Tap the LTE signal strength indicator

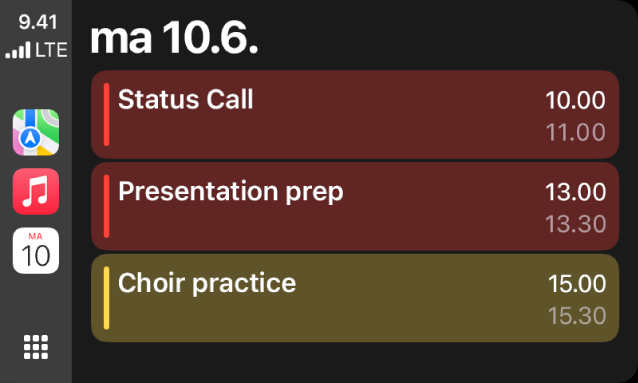(x=36, y=50)
